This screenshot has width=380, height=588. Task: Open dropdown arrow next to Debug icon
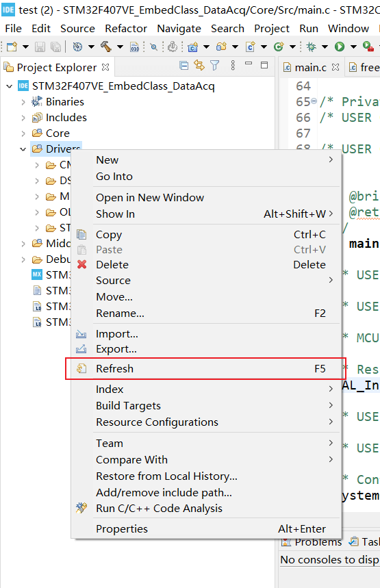point(325,47)
